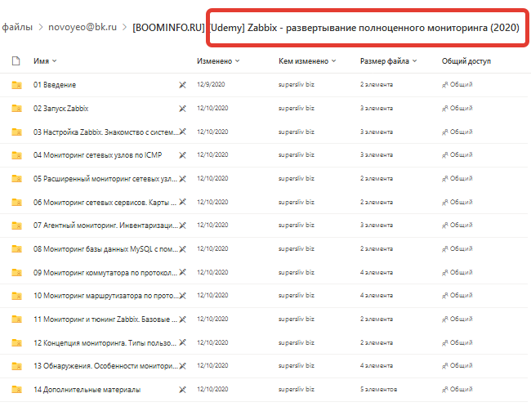Click sync status icon on 06 Мониторинг сетевых сервисов row
This screenshot has width=531, height=420.
182,202
